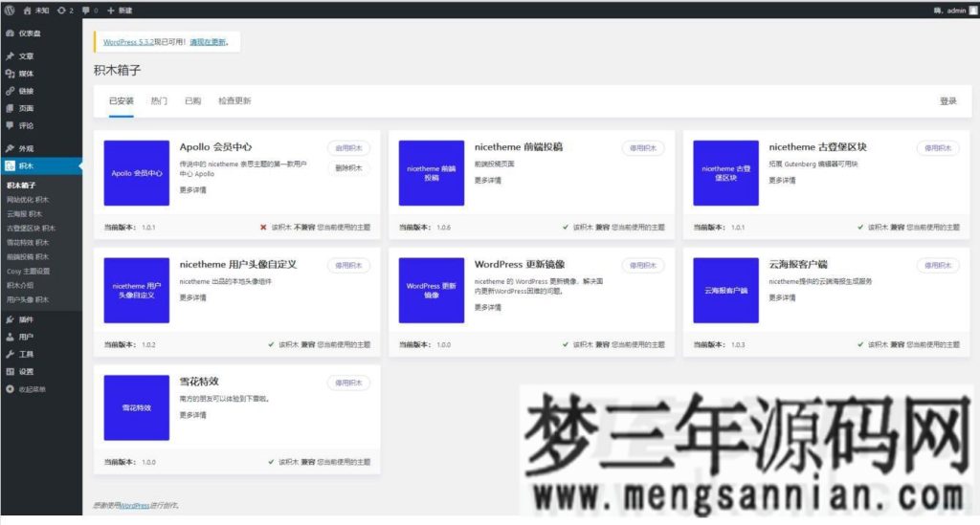Open the 检查更新 tab
This screenshot has width=980, height=525.
[234, 101]
